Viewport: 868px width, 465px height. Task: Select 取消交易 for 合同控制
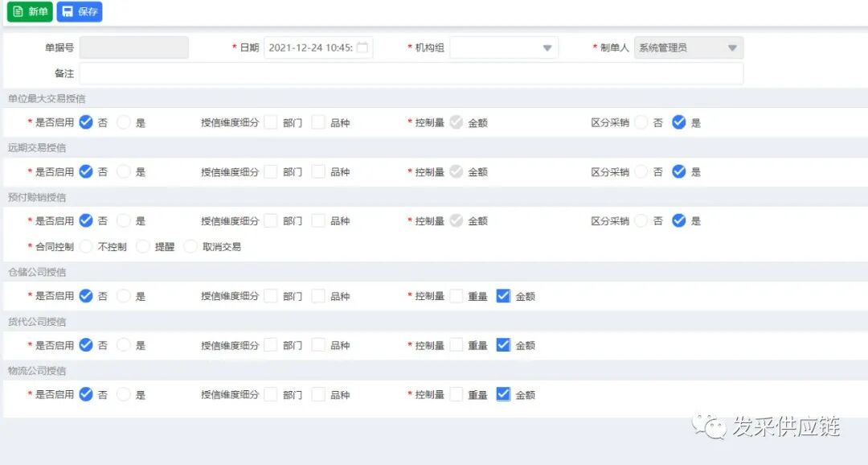[x=190, y=246]
